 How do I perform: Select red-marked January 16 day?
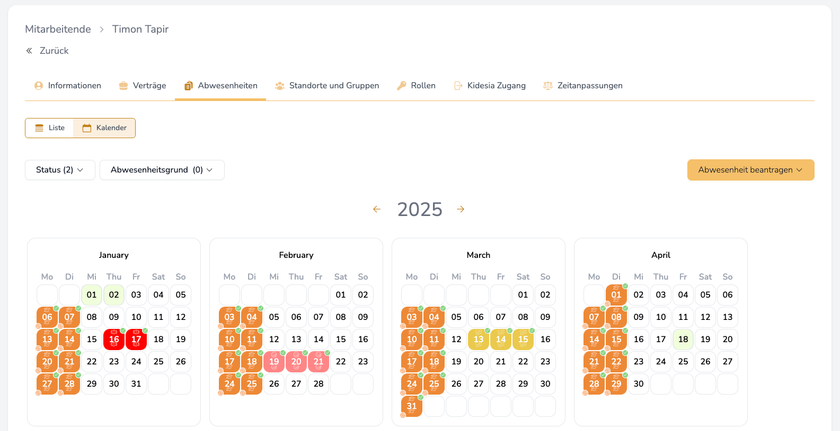(x=114, y=339)
